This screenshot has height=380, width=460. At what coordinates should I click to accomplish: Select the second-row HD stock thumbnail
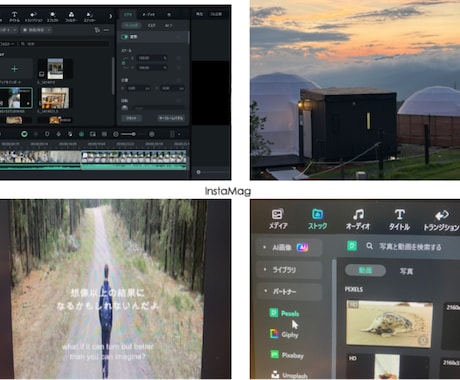click(x=388, y=366)
